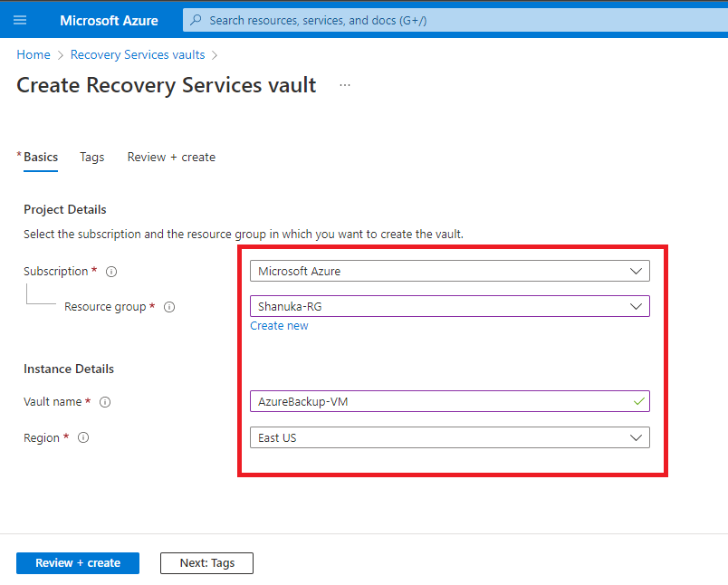
Task: Select the Basics tab
Action: [x=41, y=158]
